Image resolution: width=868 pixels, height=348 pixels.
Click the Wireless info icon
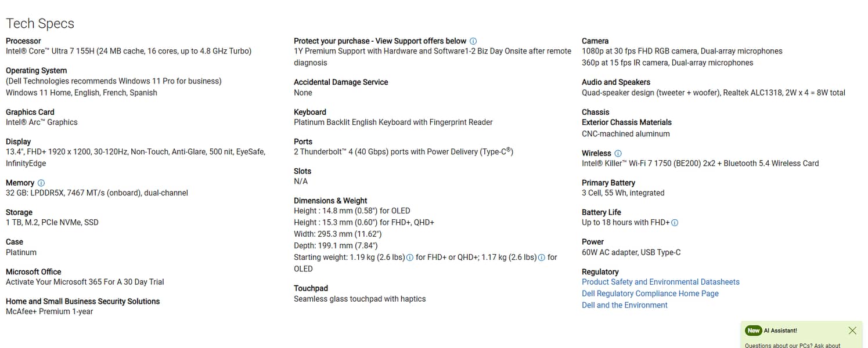(618, 154)
